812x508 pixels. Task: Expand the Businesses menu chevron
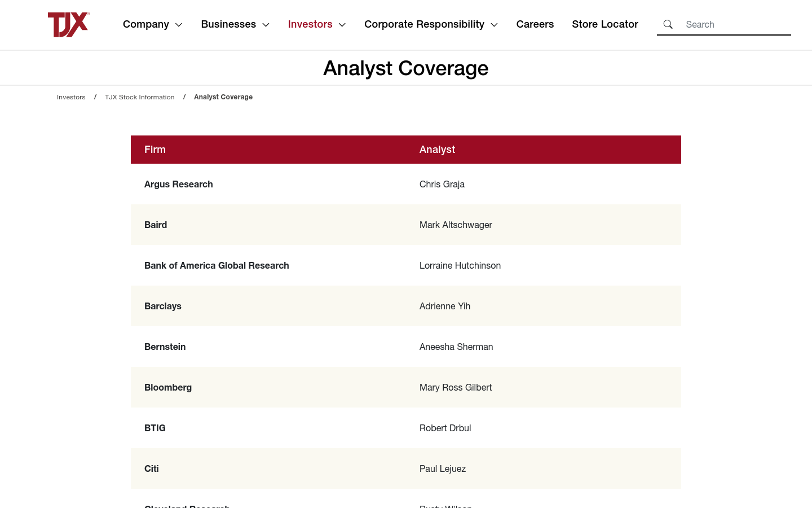point(266,25)
